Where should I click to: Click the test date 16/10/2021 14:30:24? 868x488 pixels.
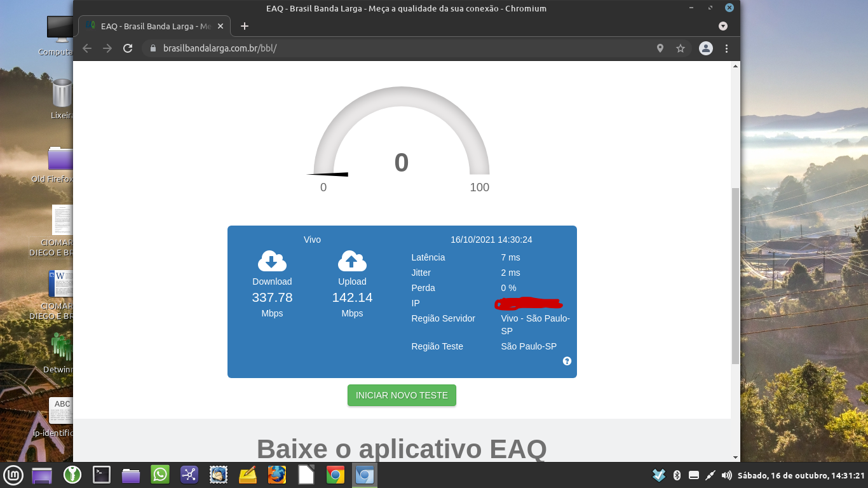tap(491, 240)
